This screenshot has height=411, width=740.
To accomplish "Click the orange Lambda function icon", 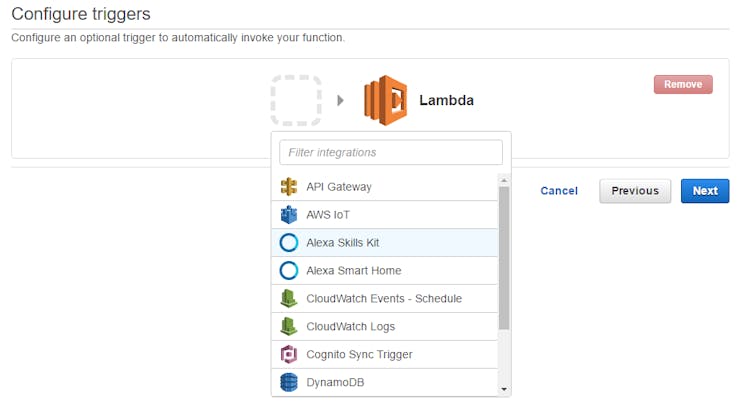I will tap(386, 100).
